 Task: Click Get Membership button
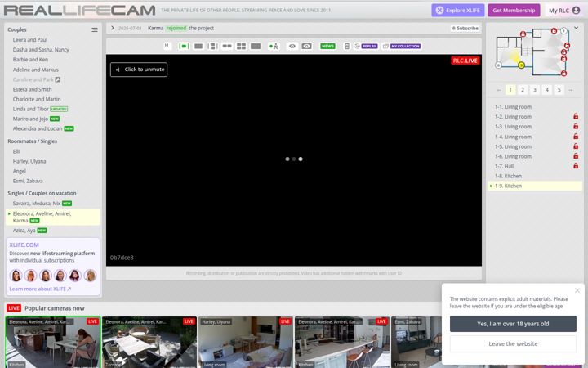tap(514, 11)
